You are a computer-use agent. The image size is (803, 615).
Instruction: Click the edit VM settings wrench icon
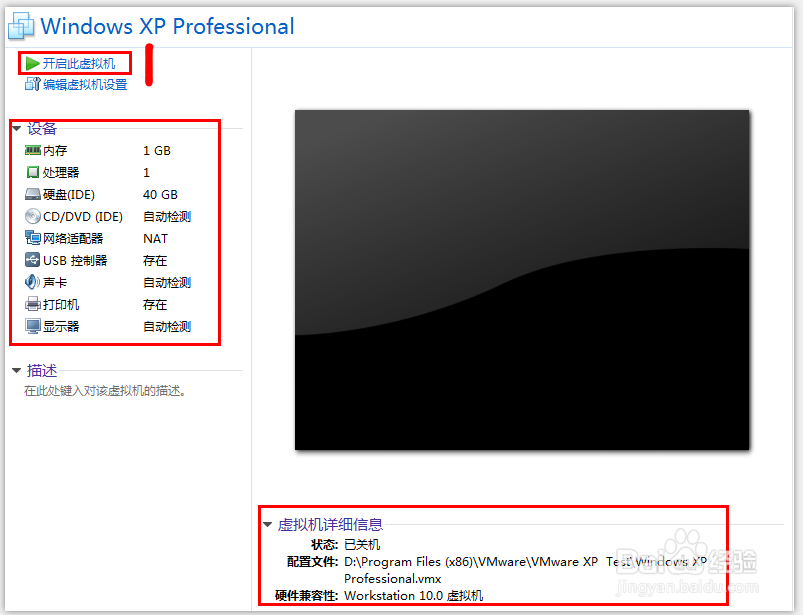(x=32, y=84)
